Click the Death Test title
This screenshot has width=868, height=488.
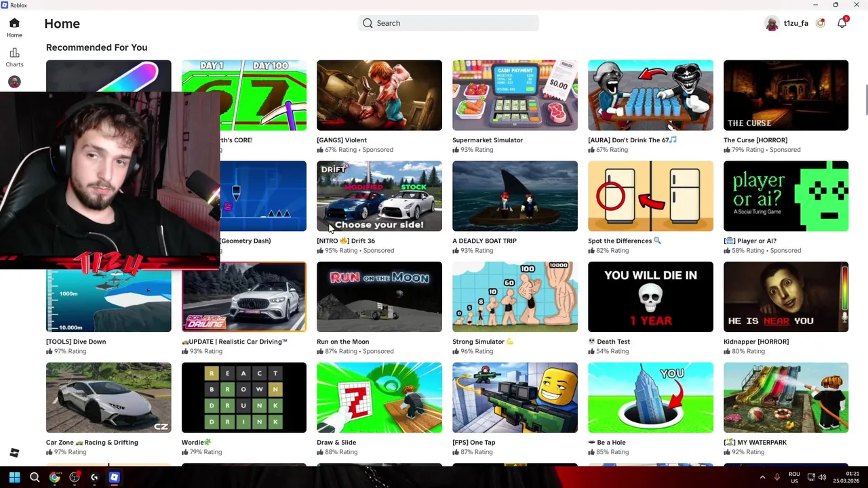coord(609,342)
